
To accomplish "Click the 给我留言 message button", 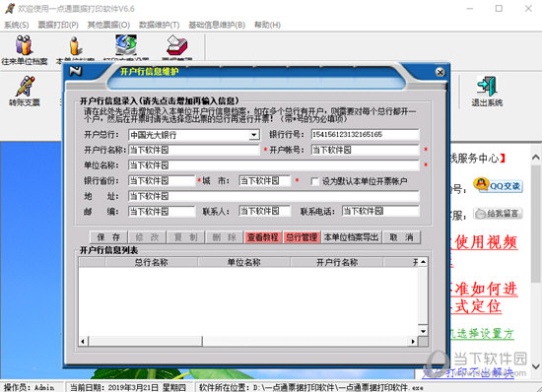I will [x=498, y=214].
